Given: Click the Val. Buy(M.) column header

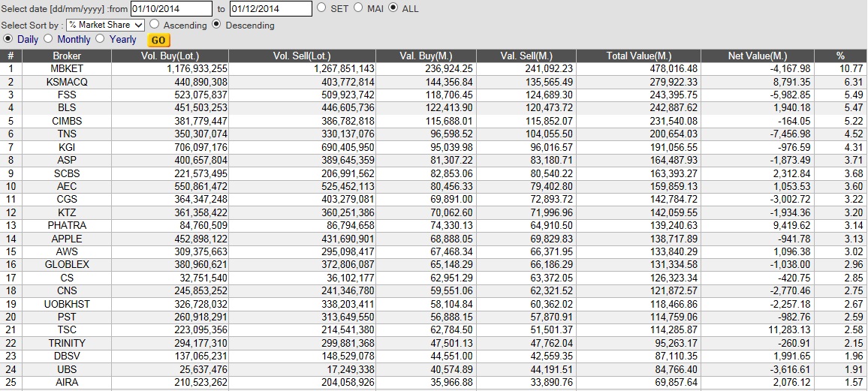Looking at the screenshot, I should click(426, 56).
